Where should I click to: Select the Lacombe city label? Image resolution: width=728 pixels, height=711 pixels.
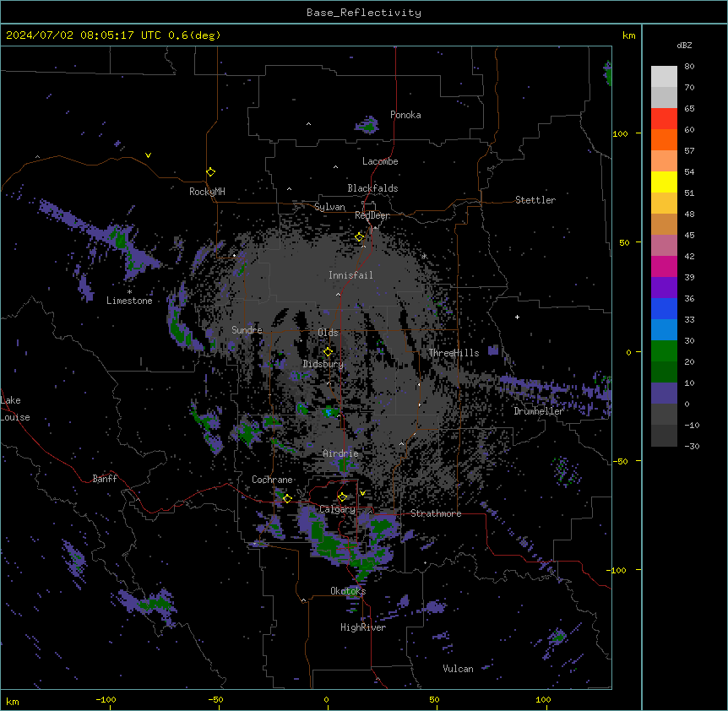tap(380, 161)
